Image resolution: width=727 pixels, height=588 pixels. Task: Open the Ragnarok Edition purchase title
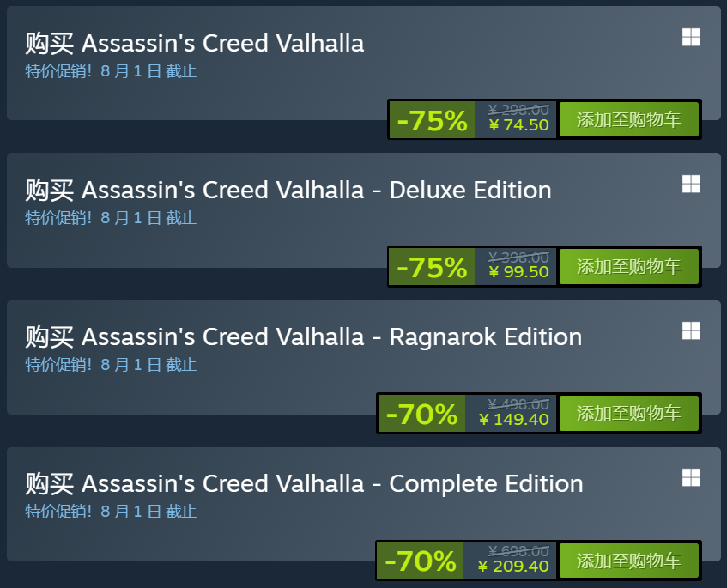pos(303,336)
